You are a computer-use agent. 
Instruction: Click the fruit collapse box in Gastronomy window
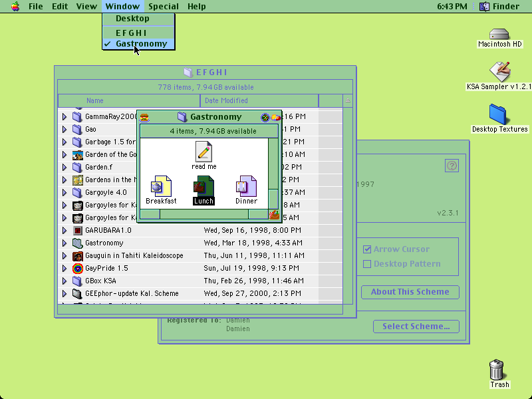click(x=276, y=118)
